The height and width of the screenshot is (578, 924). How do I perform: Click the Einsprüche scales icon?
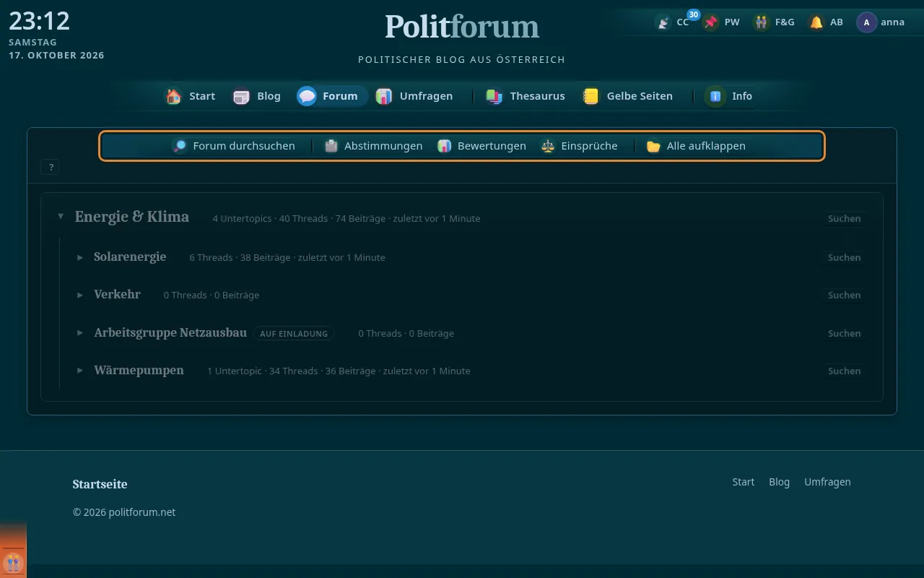click(x=548, y=146)
